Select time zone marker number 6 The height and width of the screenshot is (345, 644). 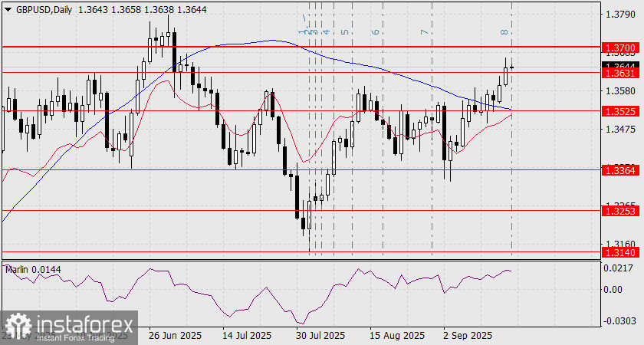(376, 32)
